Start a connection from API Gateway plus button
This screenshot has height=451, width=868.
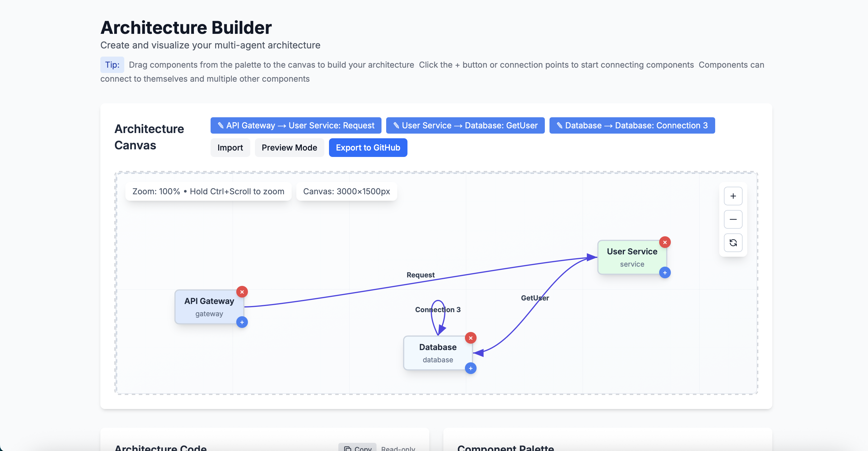pos(242,322)
